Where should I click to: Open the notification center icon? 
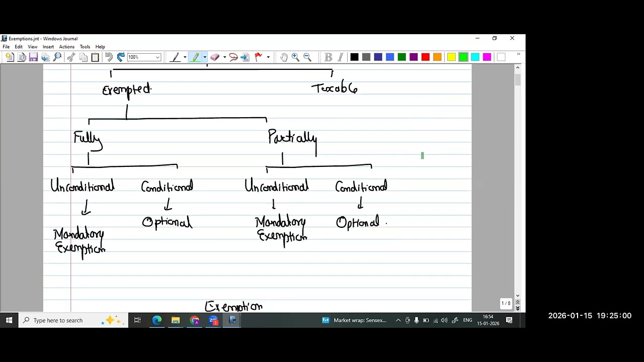[x=509, y=320]
